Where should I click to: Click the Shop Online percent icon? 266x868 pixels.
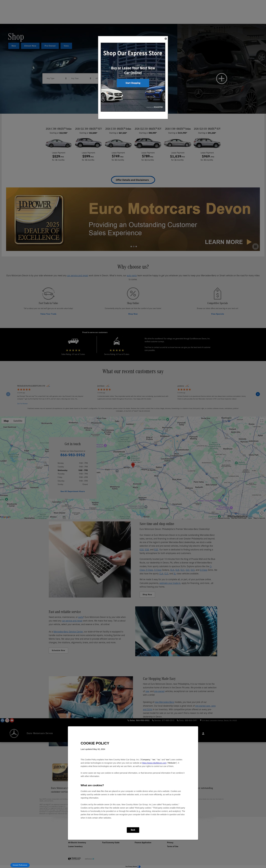click(x=133, y=293)
